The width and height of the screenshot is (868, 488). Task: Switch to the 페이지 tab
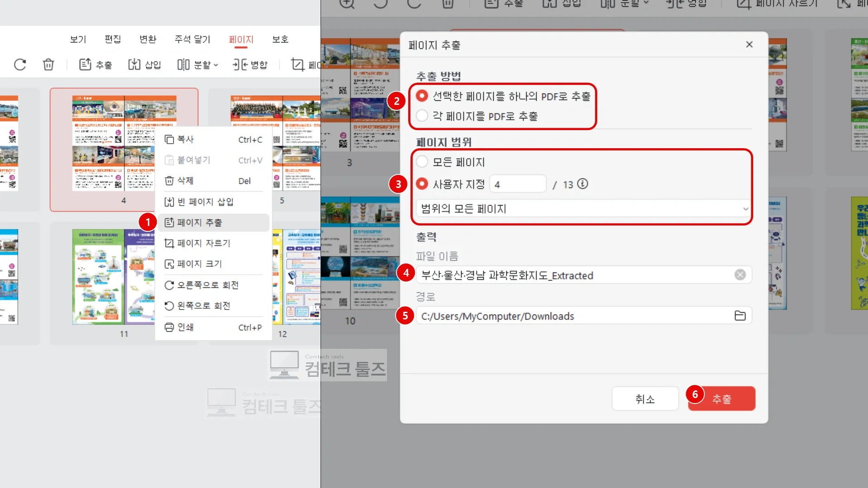[241, 39]
